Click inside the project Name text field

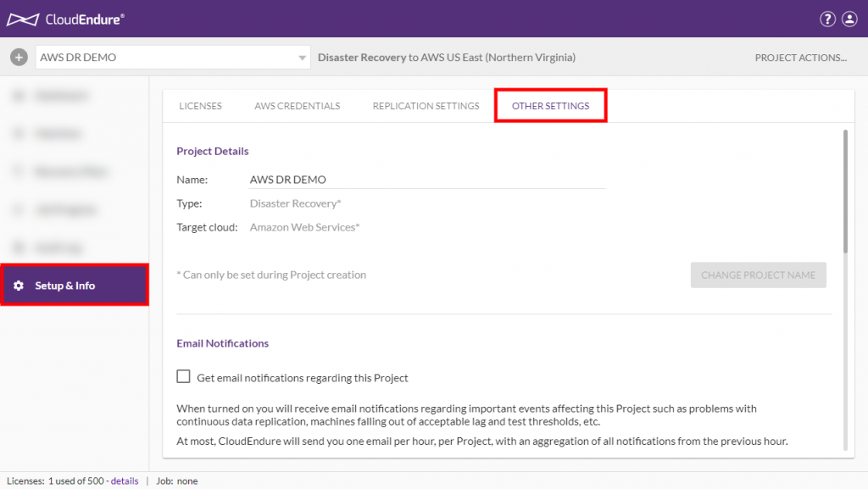(381, 179)
